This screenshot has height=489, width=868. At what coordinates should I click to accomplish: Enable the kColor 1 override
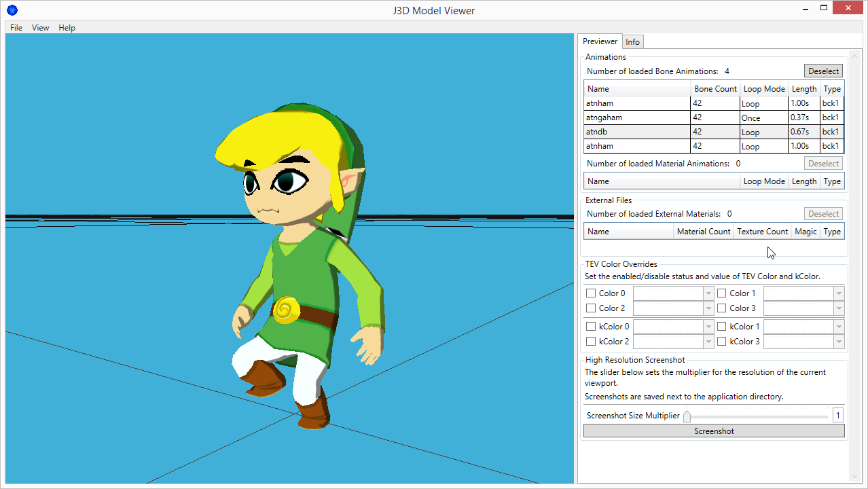[x=721, y=326]
